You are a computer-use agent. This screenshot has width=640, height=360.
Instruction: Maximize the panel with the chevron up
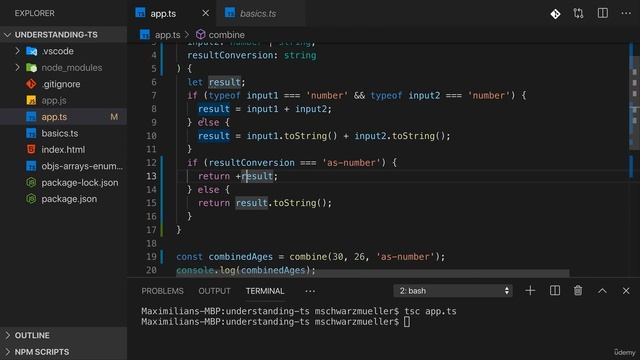(602, 291)
